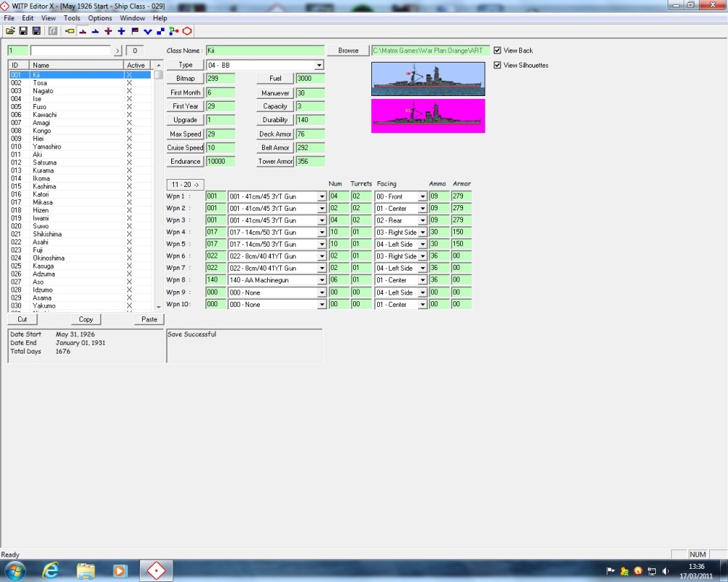Click the open folder toolbar icon
This screenshot has width=728, height=582.
(10, 31)
